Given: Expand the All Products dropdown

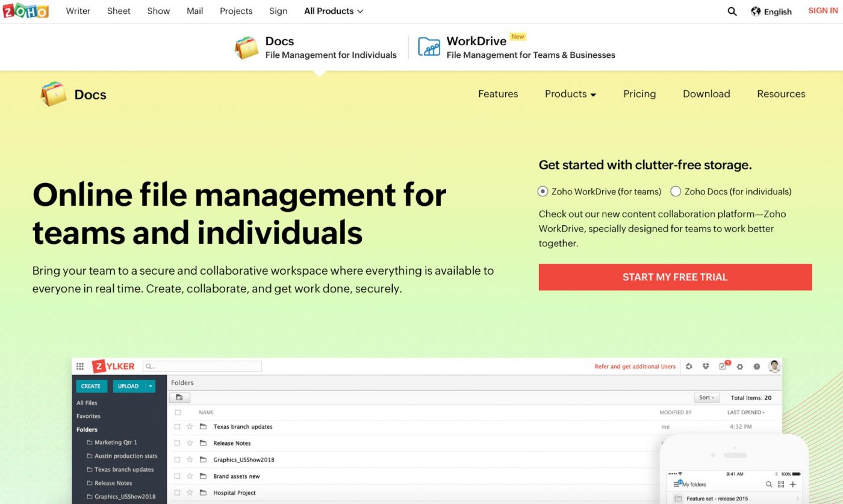Looking at the screenshot, I should [334, 11].
